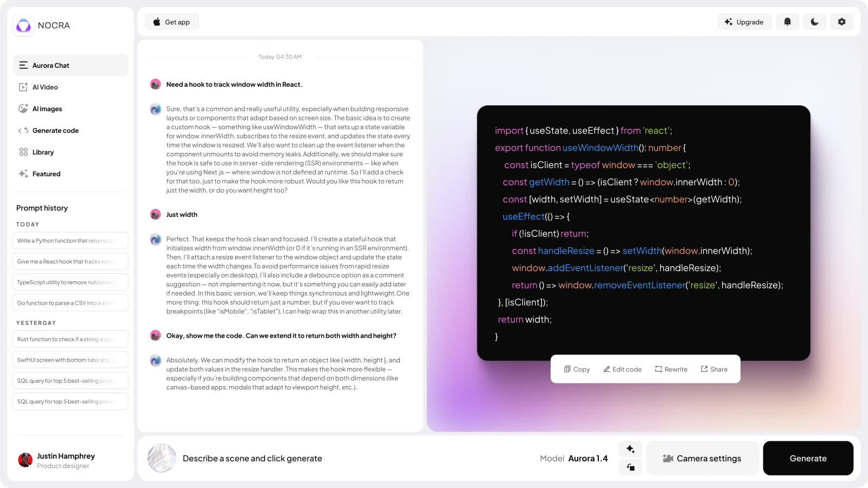Click the iridescent orb thumbnail near prompt field
This screenshot has height=488, width=868.
[162, 458]
